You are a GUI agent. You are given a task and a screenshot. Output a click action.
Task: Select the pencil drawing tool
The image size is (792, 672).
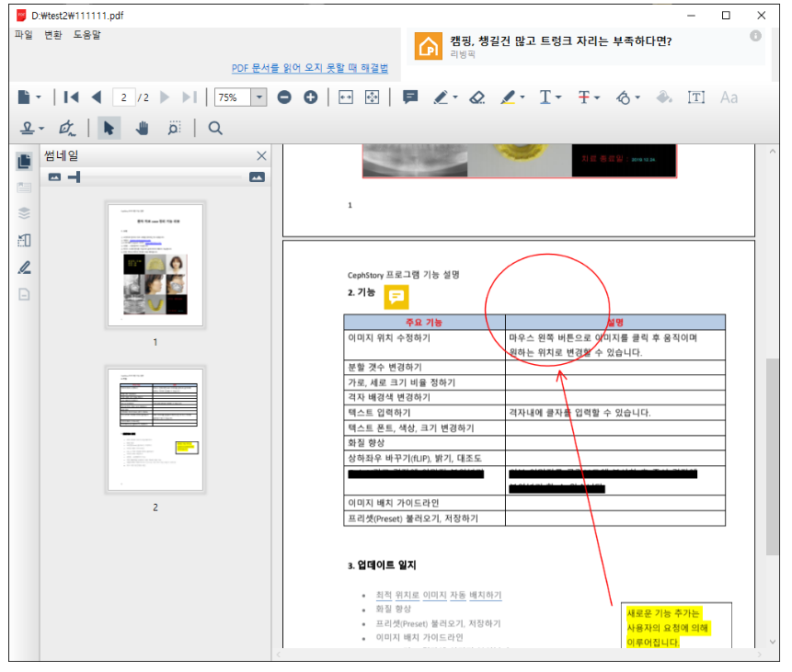point(442,97)
